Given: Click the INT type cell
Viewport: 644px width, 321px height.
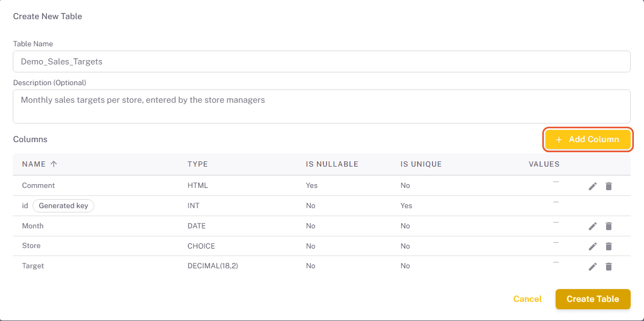Looking at the screenshot, I should click(193, 205).
